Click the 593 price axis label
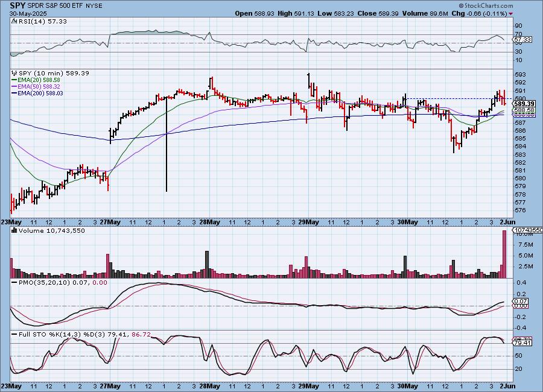Viewport: 543px width, 392px height. coord(521,74)
